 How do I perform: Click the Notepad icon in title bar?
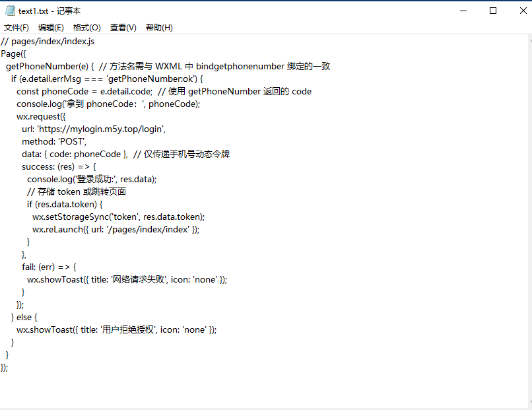coord(10,11)
